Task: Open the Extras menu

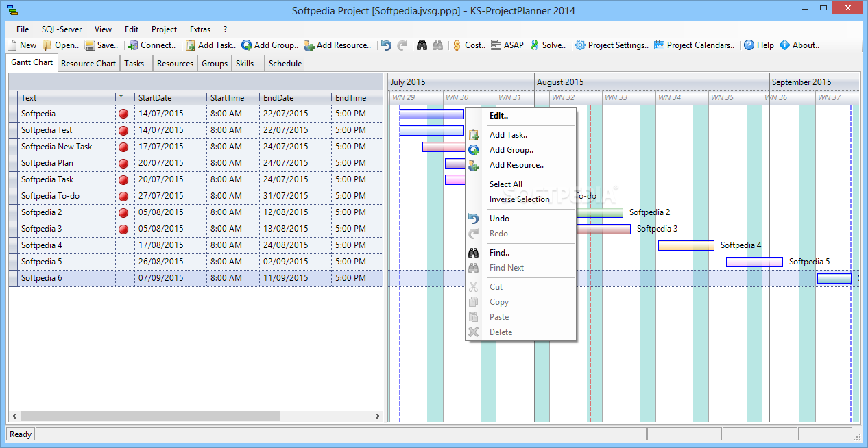Action: pos(200,29)
